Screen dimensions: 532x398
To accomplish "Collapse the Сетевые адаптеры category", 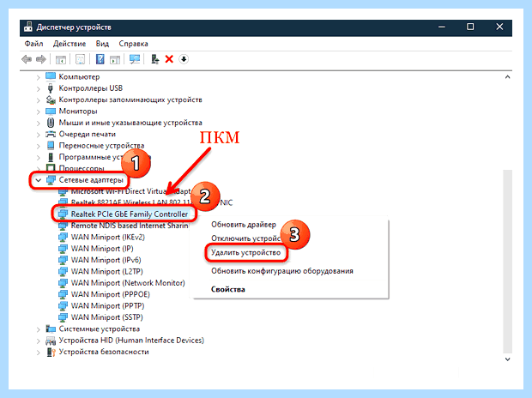I will point(39,180).
